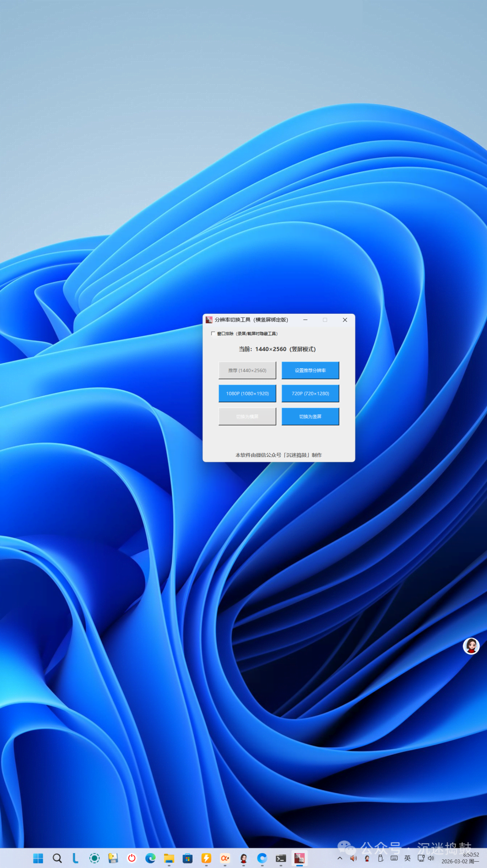Select the 720P (720×1280) resolution button

[x=310, y=393]
